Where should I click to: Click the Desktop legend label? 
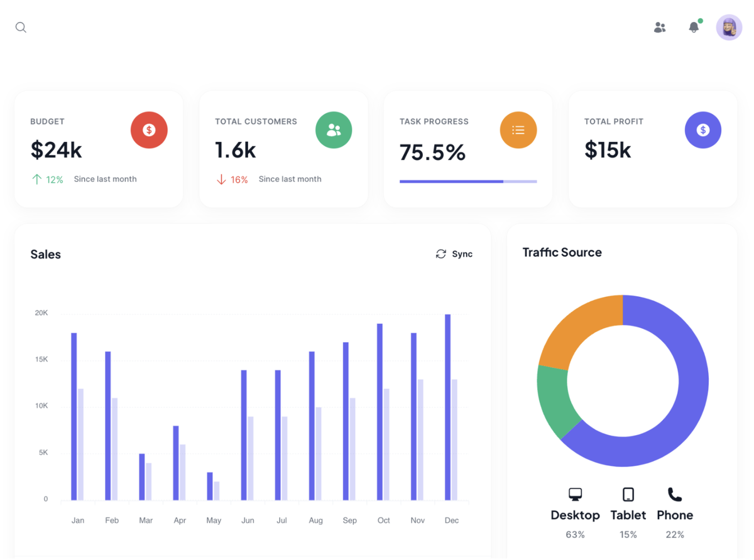tap(575, 515)
